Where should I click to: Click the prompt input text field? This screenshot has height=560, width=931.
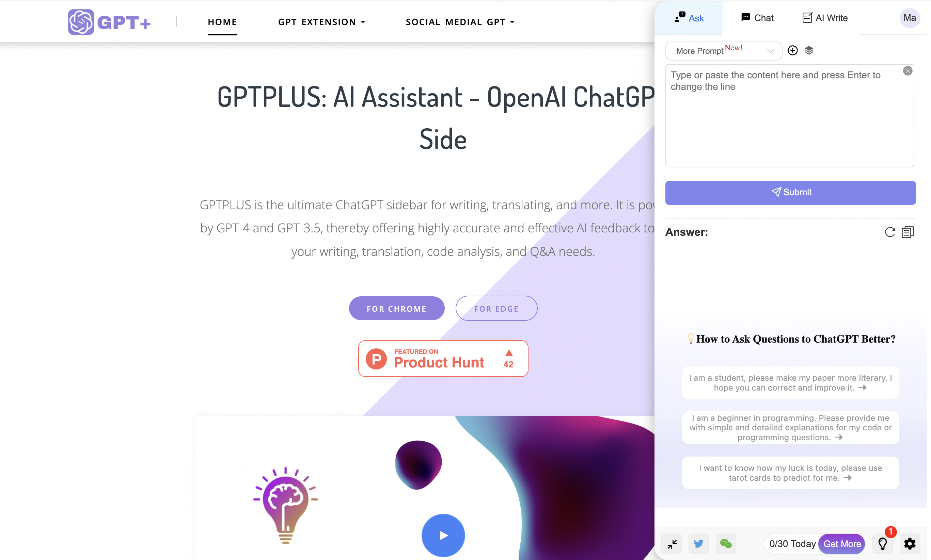(x=791, y=116)
